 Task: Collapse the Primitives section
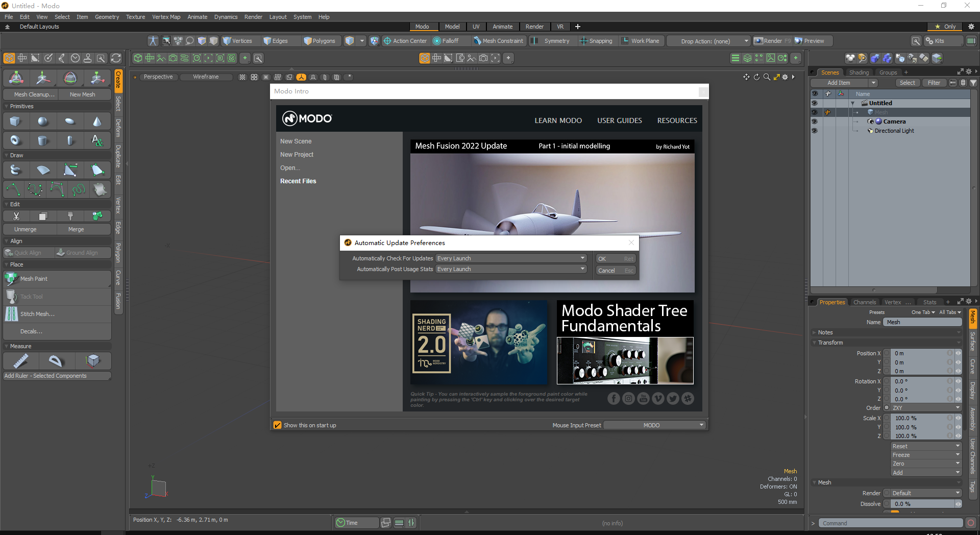pos(7,106)
